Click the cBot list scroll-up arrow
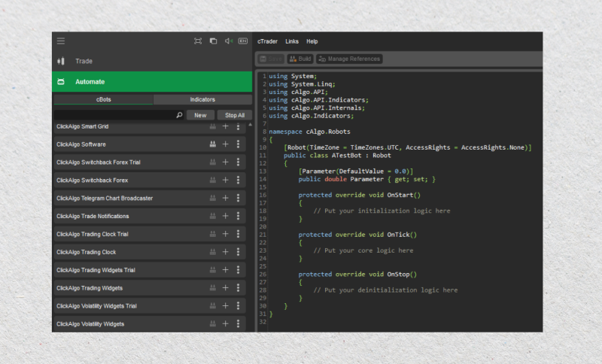The image size is (602, 364). click(x=251, y=125)
